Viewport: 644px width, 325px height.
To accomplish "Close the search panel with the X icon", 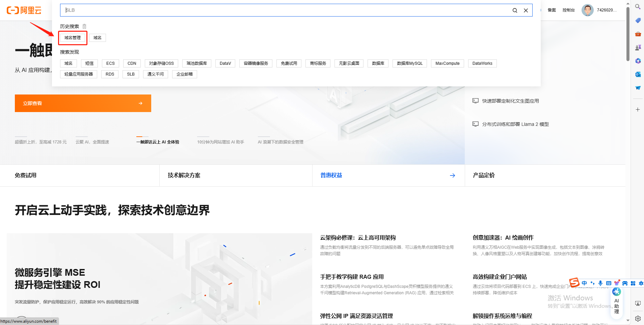I will (x=526, y=10).
